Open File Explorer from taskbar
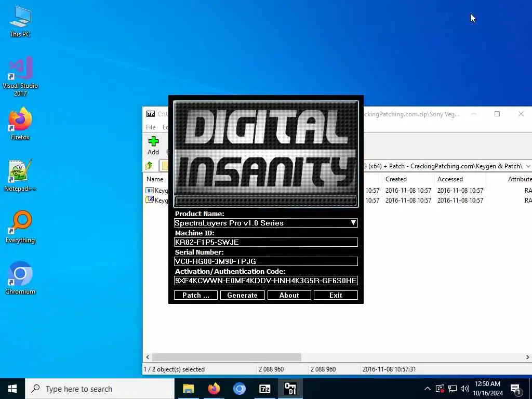 point(188,389)
